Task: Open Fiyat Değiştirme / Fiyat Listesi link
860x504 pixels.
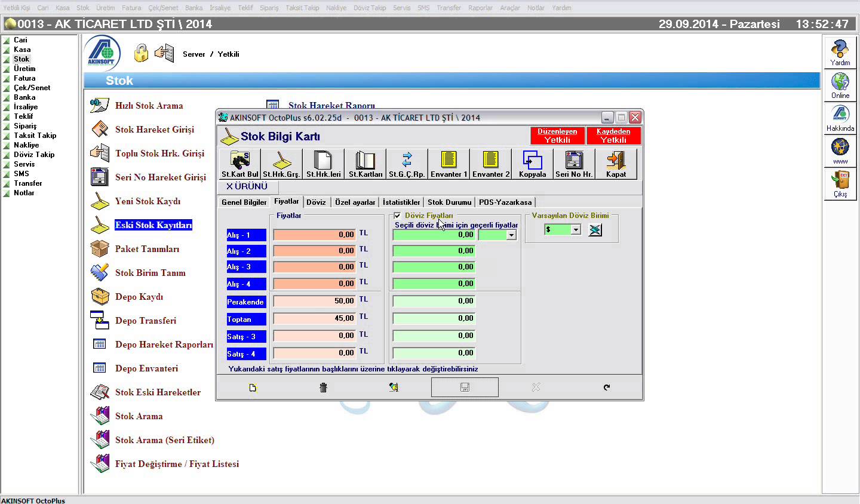Action: pos(177,464)
